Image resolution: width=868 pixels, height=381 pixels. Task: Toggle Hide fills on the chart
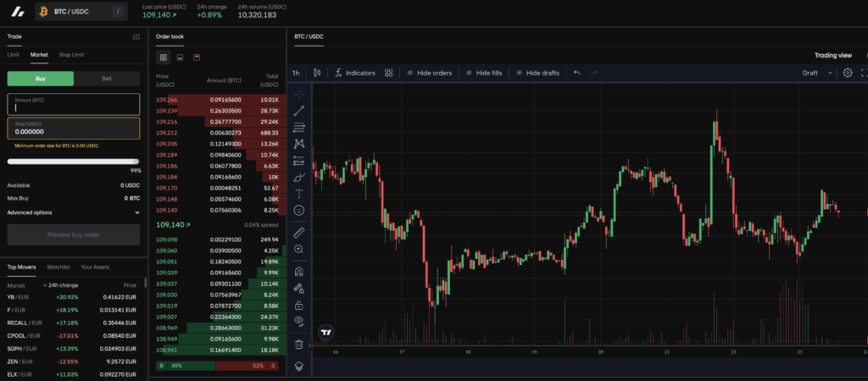[x=482, y=73]
